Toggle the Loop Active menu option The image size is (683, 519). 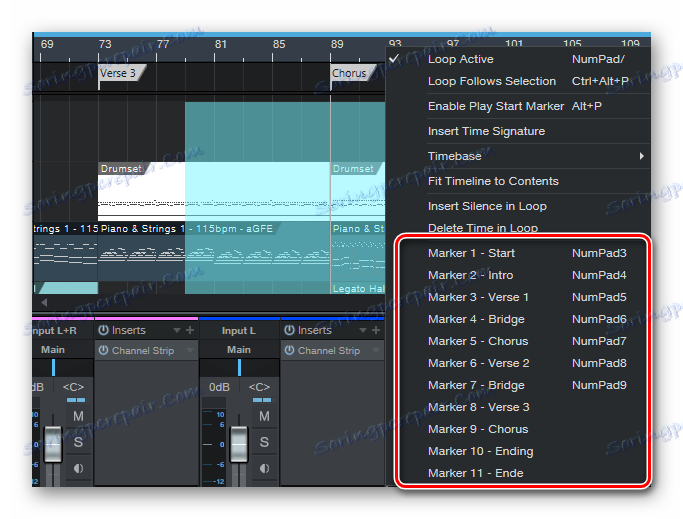click(x=518, y=59)
